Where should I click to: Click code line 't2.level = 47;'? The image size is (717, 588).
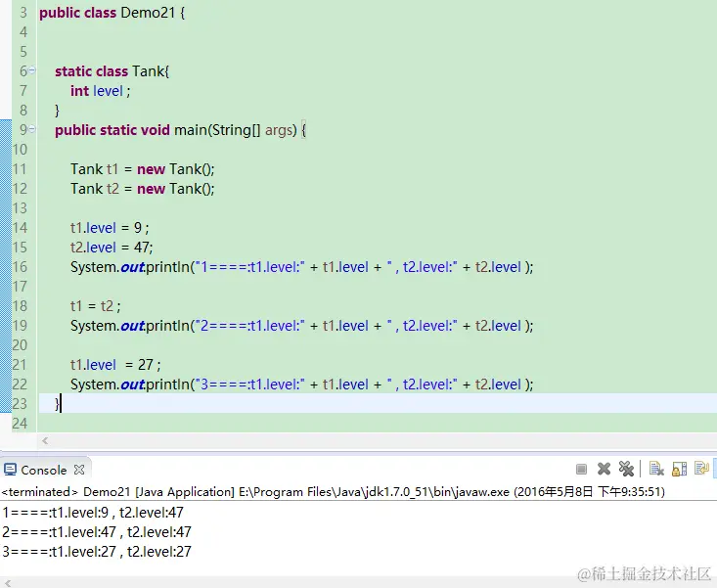point(112,248)
